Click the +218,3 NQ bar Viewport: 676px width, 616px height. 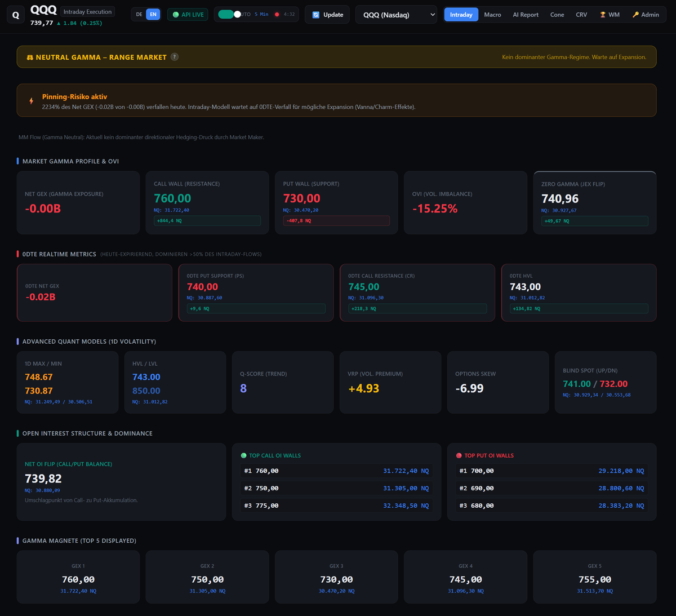[417, 309]
